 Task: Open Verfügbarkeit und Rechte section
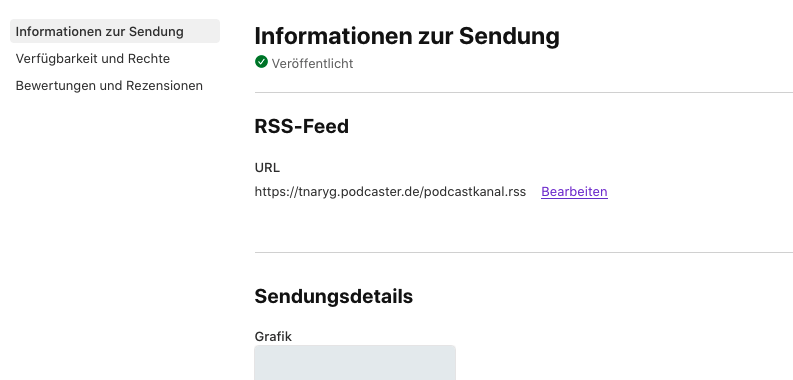tap(93, 59)
